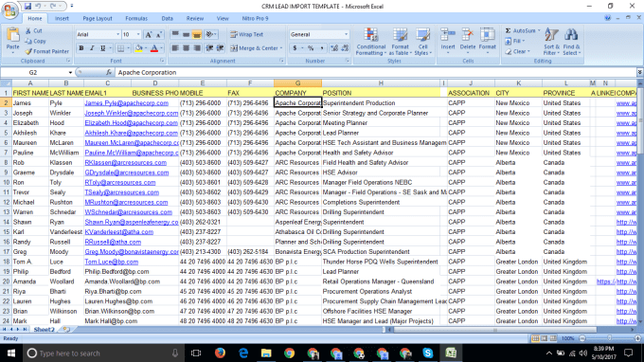Apply the yellow fill color bucket
Viewport: 644px width, 362px height.
pos(139,48)
